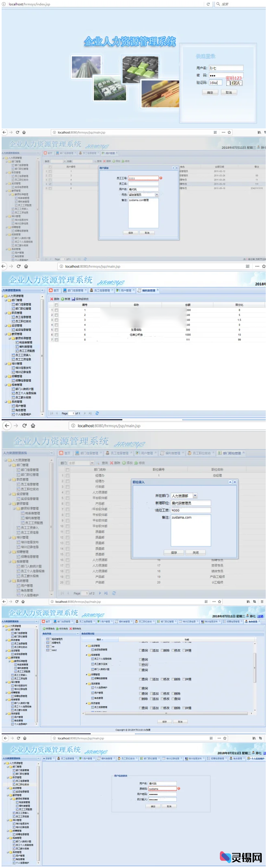Click the 灵锡网 logo

[241, 857]
